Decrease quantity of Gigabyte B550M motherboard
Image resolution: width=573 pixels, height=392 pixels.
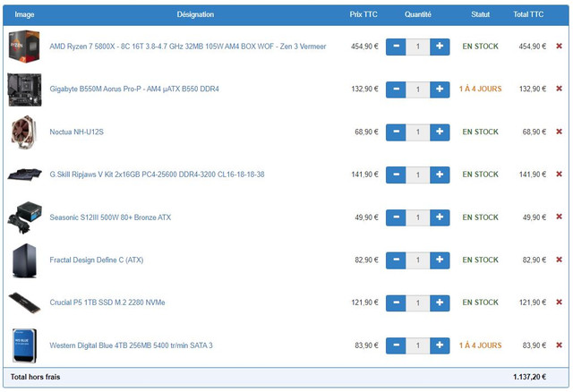point(396,89)
